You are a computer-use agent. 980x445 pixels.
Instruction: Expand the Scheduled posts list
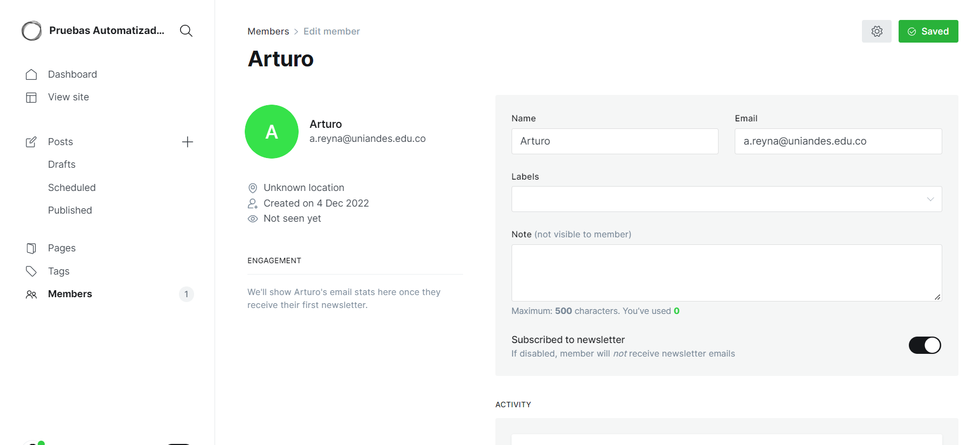[72, 187]
